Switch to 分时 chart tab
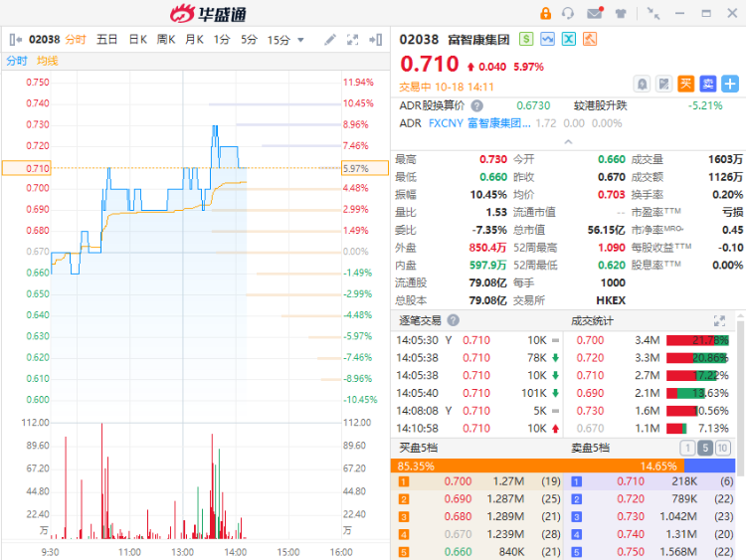Screen dimensions: 746x560 click(76, 40)
